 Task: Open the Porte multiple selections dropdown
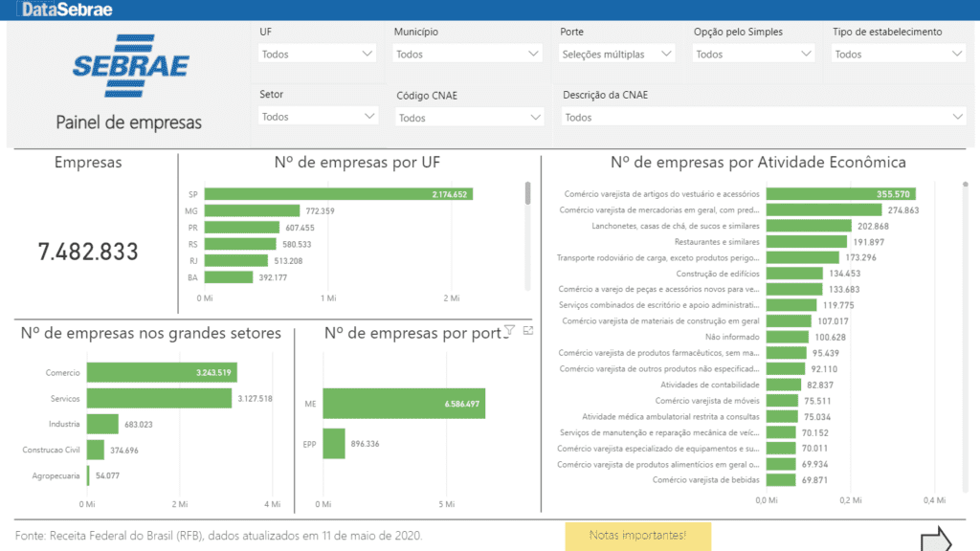click(x=617, y=55)
